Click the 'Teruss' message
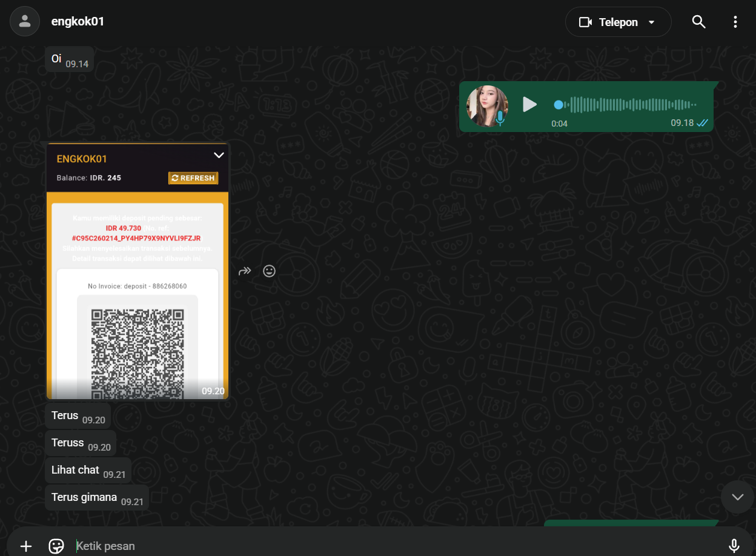The height and width of the screenshot is (556, 756). click(x=81, y=443)
